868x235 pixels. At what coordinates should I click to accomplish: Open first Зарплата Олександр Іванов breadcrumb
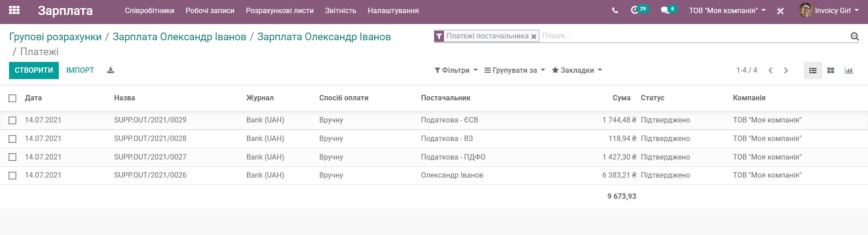pyautogui.click(x=179, y=37)
